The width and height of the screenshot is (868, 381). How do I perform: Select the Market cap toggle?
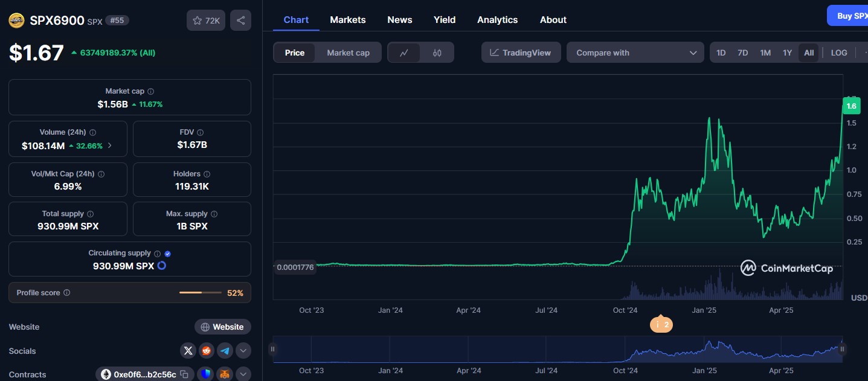348,53
